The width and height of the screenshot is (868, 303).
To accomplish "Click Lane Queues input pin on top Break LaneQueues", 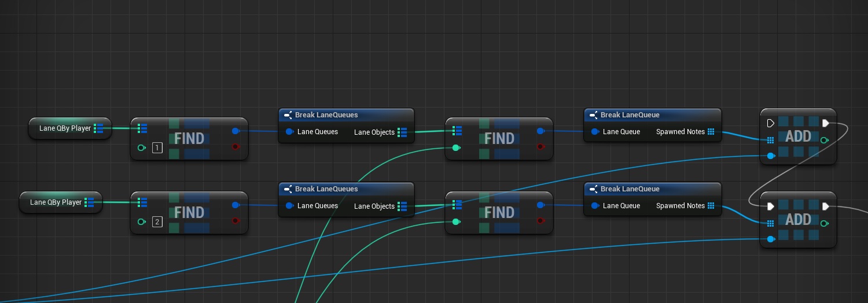I will tap(289, 132).
